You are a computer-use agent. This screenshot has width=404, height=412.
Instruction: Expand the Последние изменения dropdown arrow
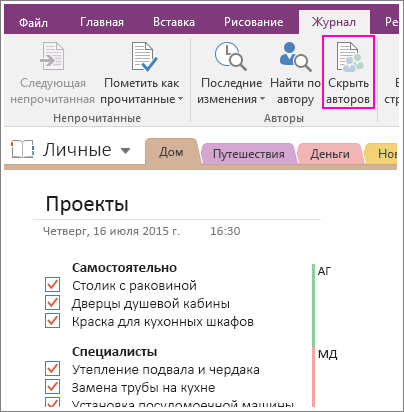pyautogui.click(x=262, y=99)
